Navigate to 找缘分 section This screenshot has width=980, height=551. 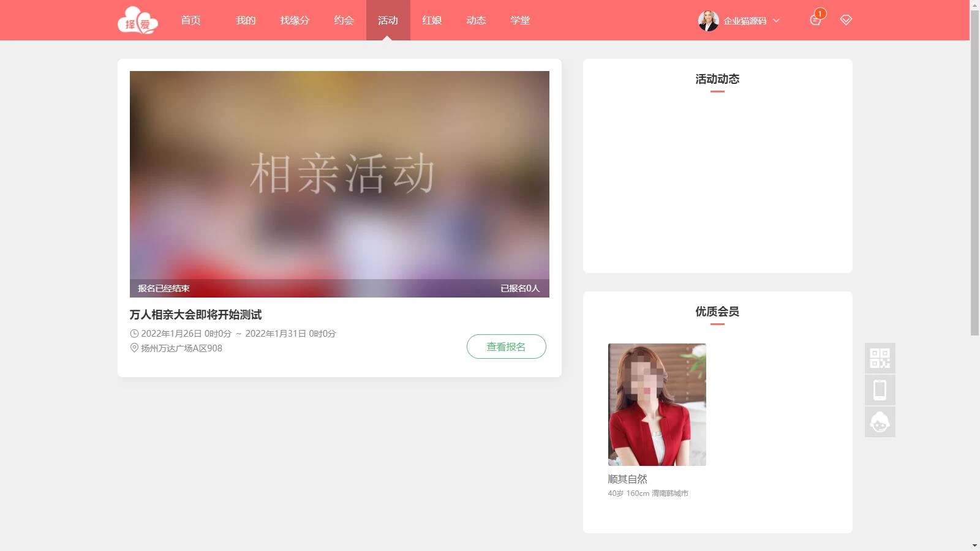click(295, 20)
